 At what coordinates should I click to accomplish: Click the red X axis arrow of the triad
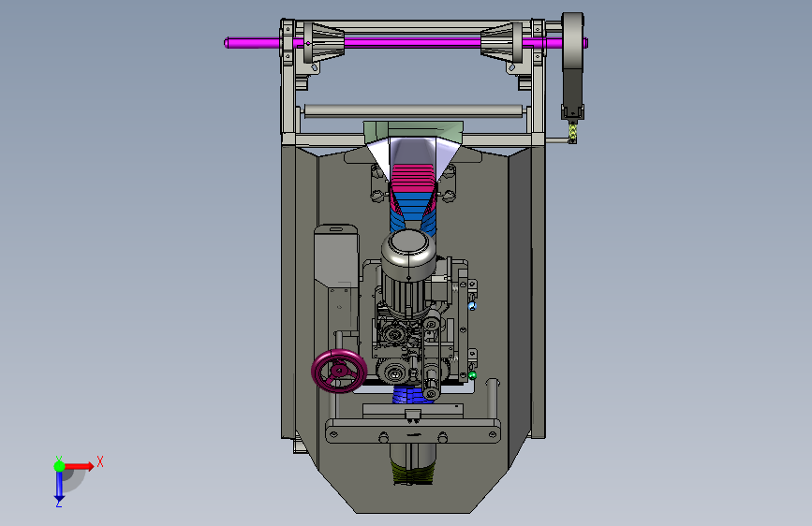[x=80, y=466]
